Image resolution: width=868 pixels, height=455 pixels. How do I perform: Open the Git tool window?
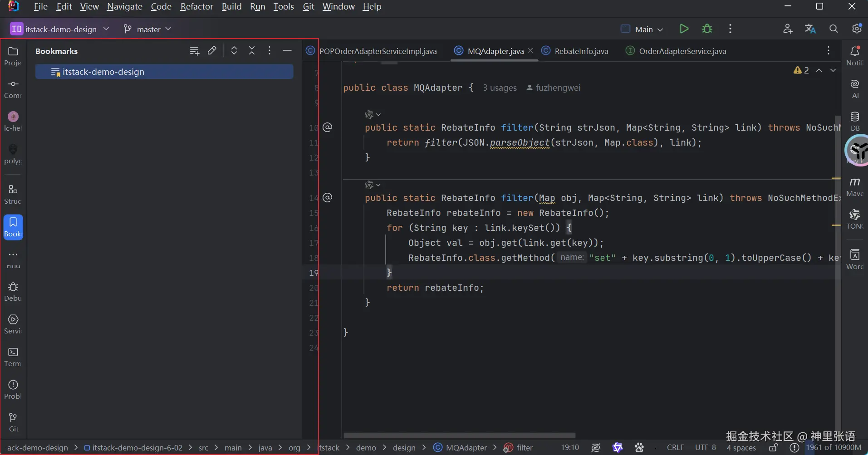tap(13, 422)
